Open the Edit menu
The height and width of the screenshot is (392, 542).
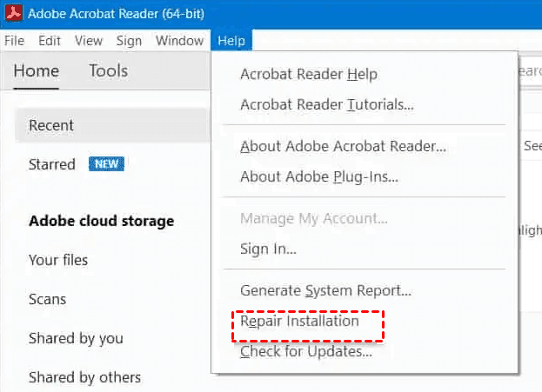[50, 41]
